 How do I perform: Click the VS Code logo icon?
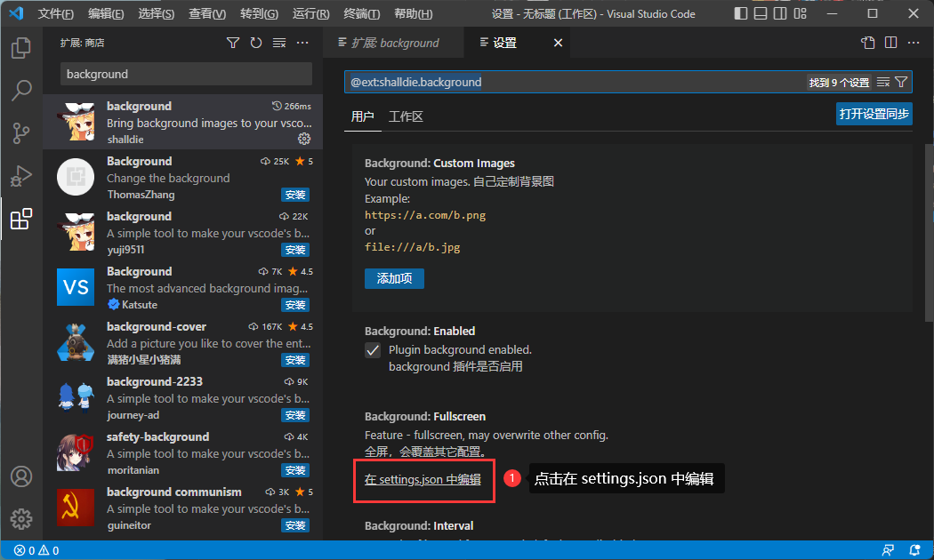pos(16,13)
